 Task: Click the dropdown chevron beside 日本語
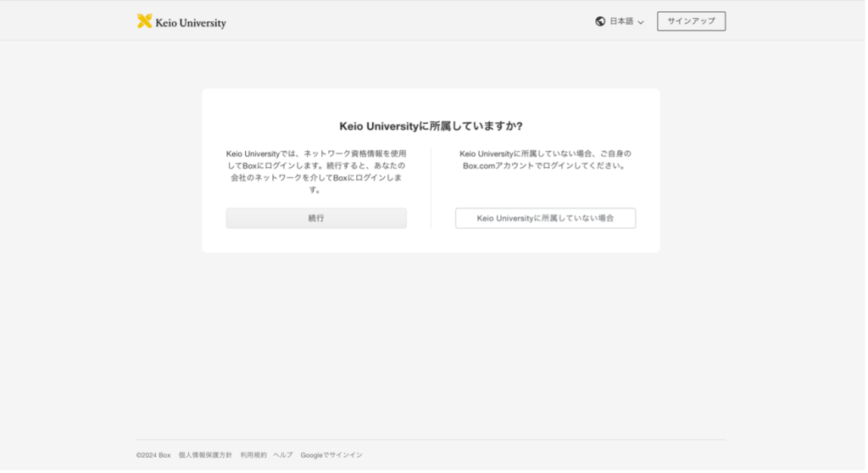(641, 23)
